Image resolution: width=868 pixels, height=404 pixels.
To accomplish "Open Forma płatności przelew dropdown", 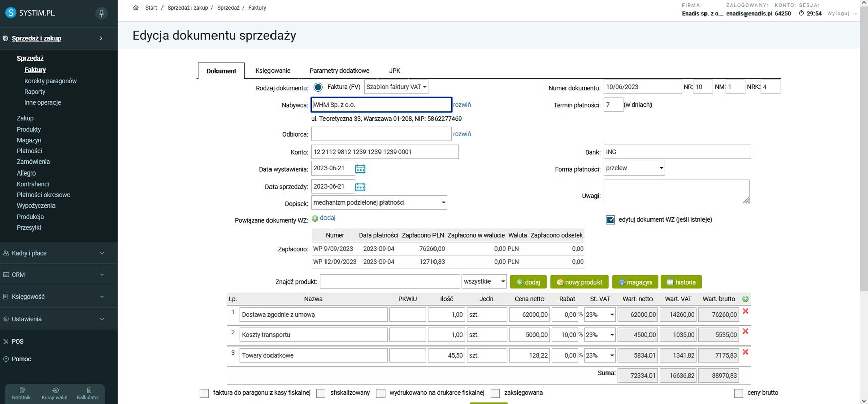I will point(634,168).
